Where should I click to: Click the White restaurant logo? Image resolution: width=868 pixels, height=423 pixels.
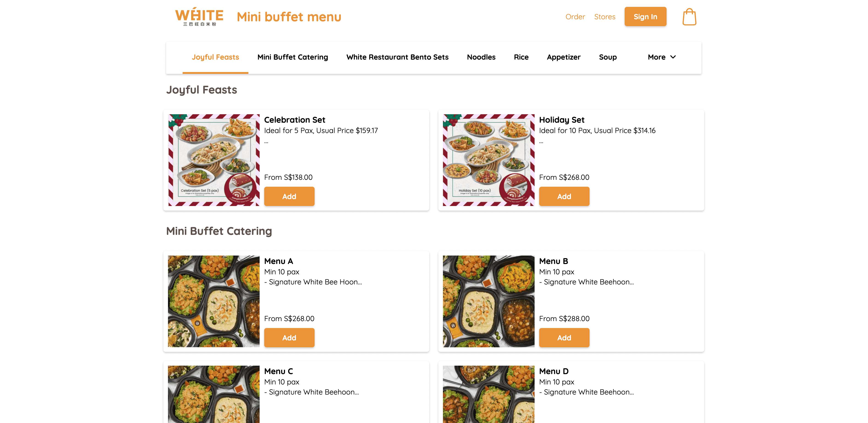199,17
